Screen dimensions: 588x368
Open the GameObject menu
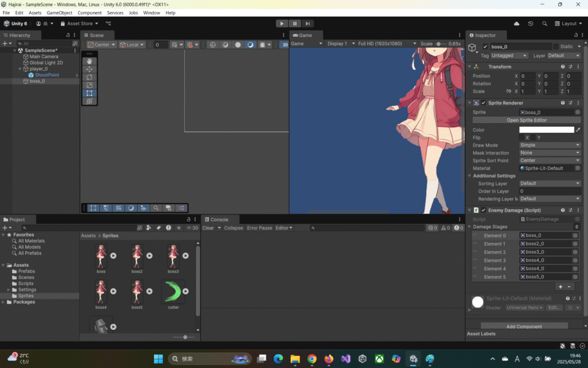click(59, 13)
